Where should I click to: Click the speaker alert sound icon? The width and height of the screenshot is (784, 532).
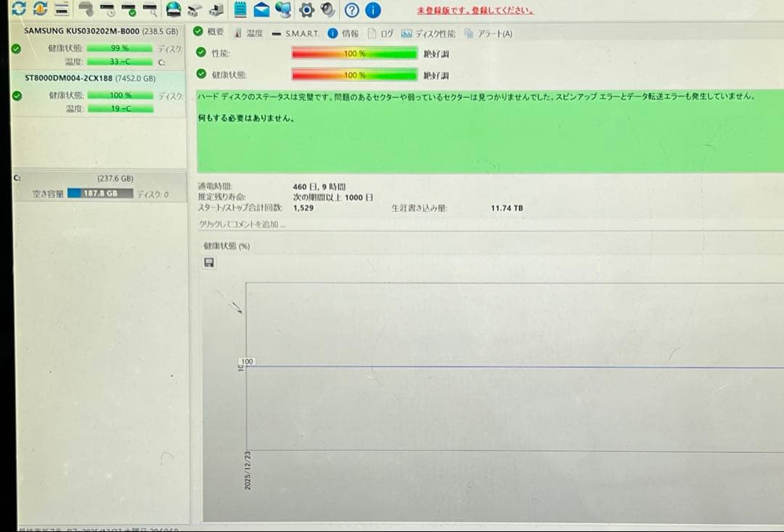328,10
